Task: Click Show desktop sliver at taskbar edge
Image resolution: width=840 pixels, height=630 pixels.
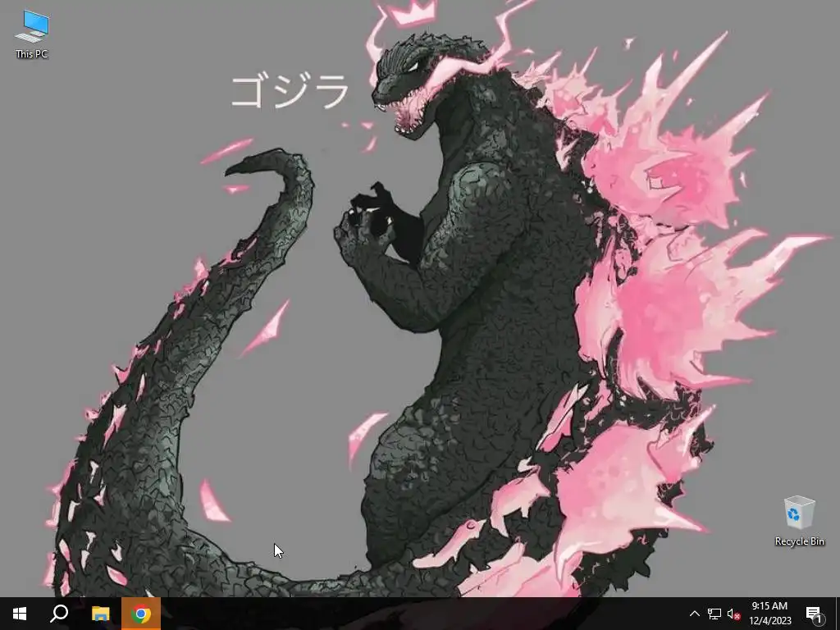Action: 838,614
